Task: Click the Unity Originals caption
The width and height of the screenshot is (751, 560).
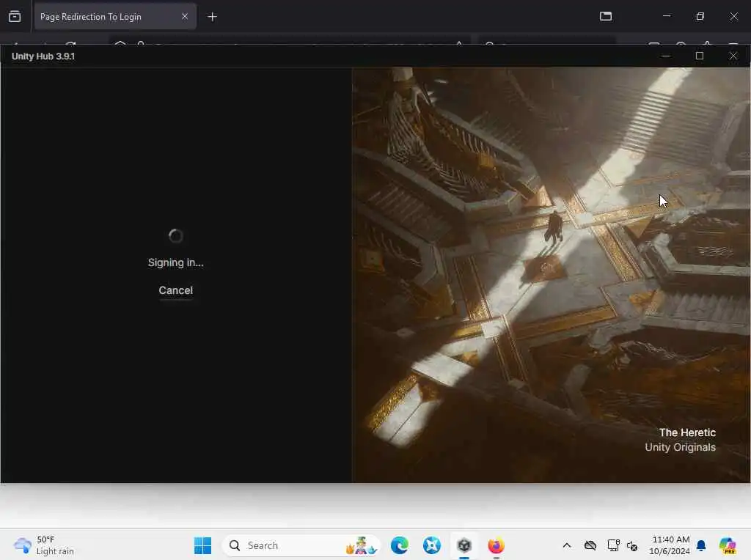Action: coord(680,448)
